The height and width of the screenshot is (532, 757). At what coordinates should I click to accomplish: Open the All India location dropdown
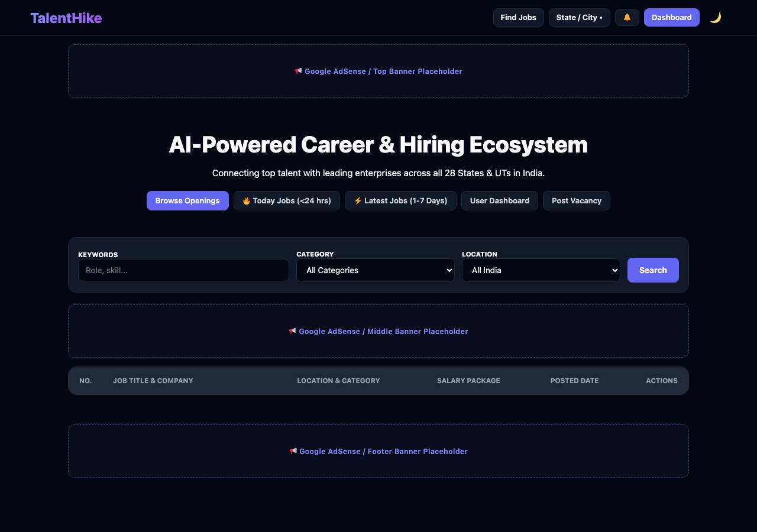(x=541, y=270)
